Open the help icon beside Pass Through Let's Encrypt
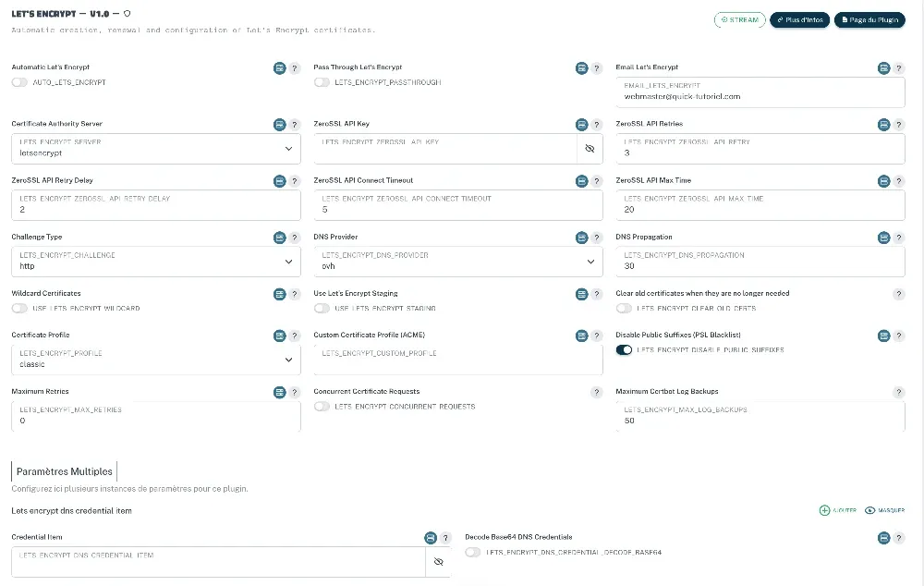Image resolution: width=924 pixels, height=586 pixels. pos(596,68)
